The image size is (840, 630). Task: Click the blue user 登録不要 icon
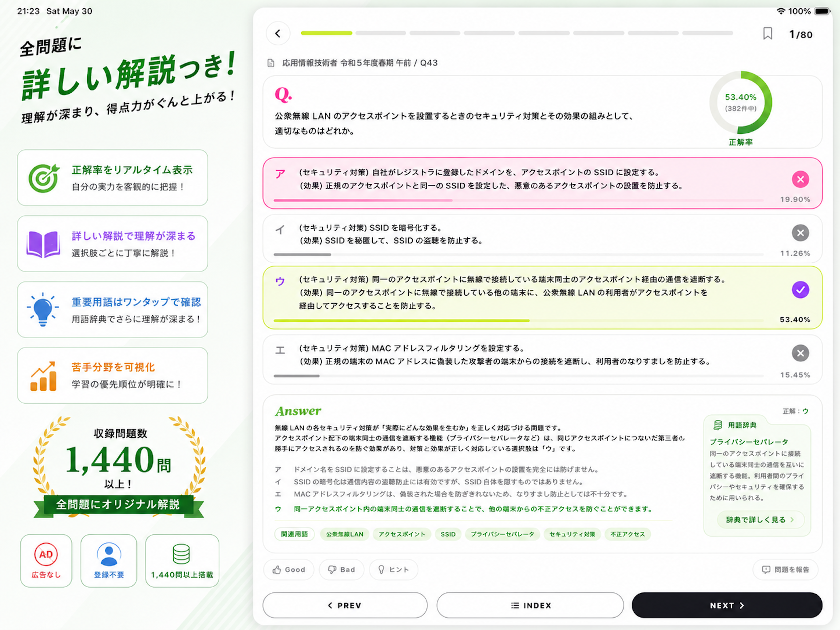pos(109,554)
